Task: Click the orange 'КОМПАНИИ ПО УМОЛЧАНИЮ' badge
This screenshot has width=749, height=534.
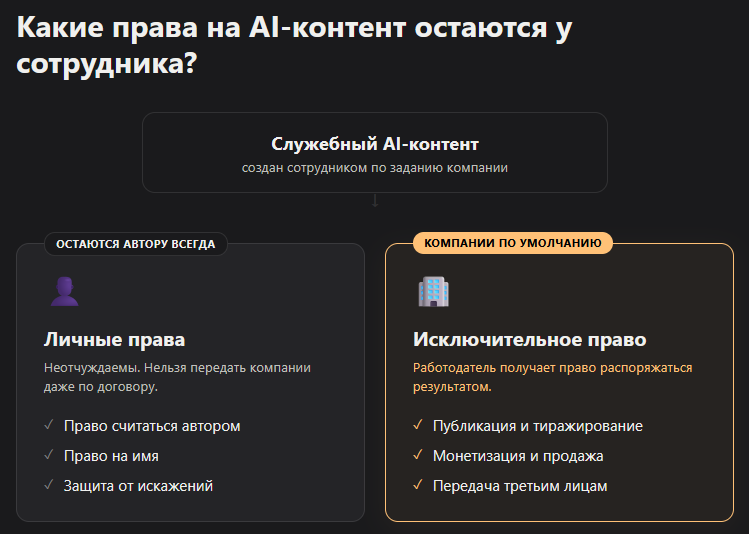Action: pyautogui.click(x=513, y=243)
